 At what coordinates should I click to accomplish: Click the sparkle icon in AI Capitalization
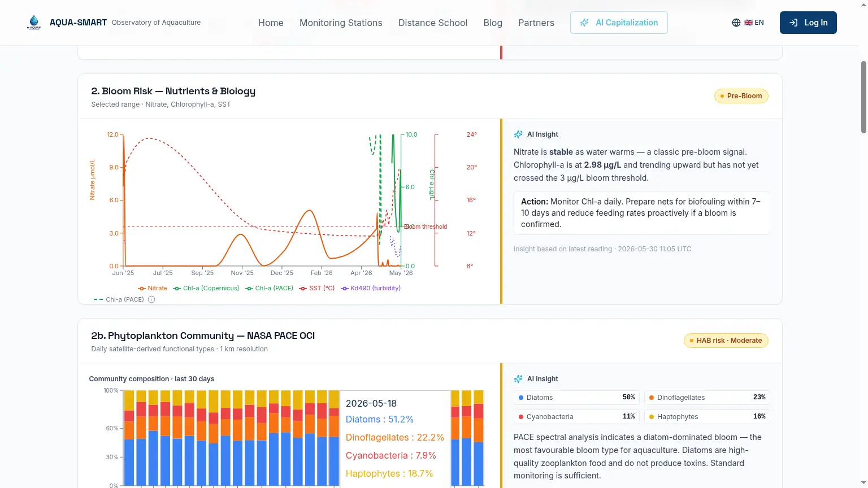(x=584, y=23)
